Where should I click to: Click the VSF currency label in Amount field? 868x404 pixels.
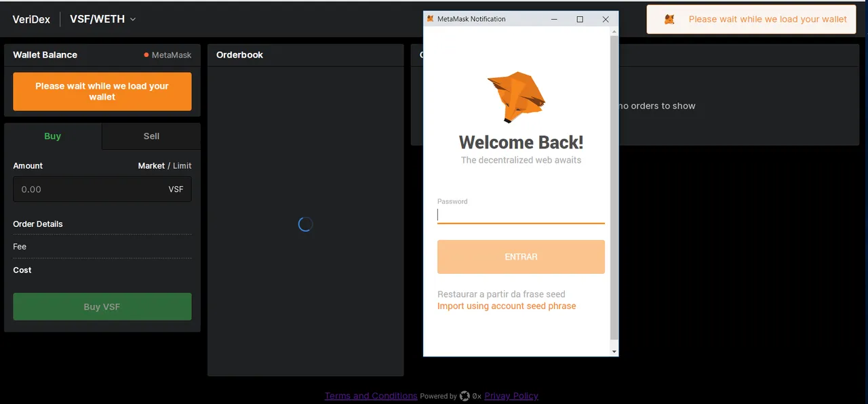click(x=176, y=189)
